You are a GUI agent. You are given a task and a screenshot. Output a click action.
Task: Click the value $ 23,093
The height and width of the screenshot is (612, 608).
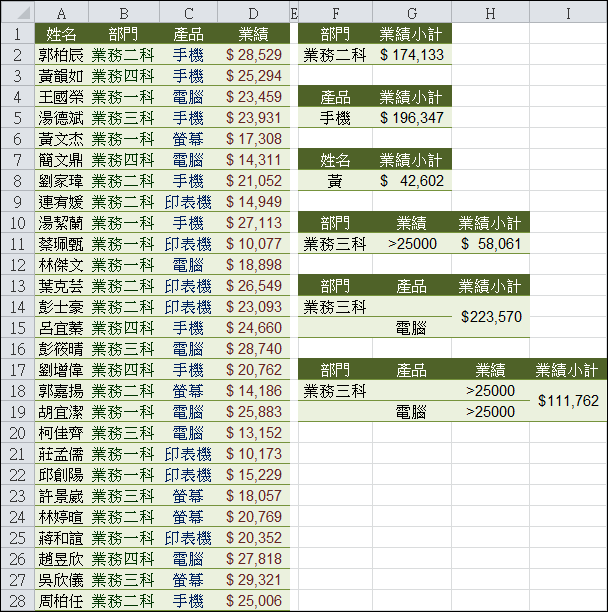254,307
